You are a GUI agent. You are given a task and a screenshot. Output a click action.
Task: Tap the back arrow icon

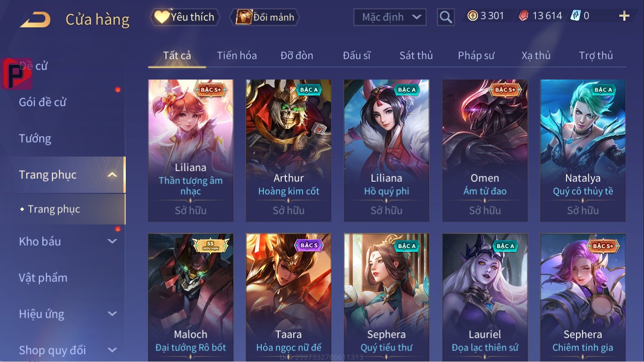point(35,20)
